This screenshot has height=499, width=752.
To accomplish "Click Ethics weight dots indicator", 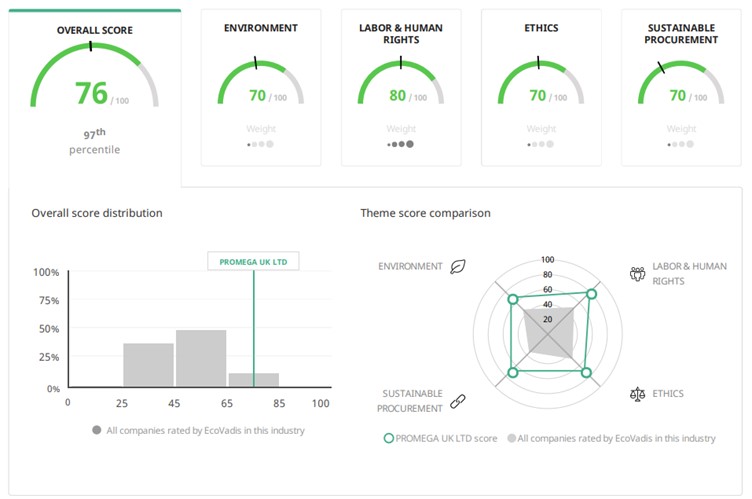I will click(540, 144).
